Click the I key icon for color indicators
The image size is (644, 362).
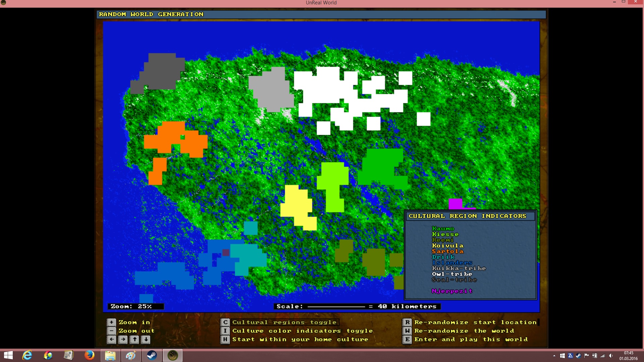click(225, 331)
